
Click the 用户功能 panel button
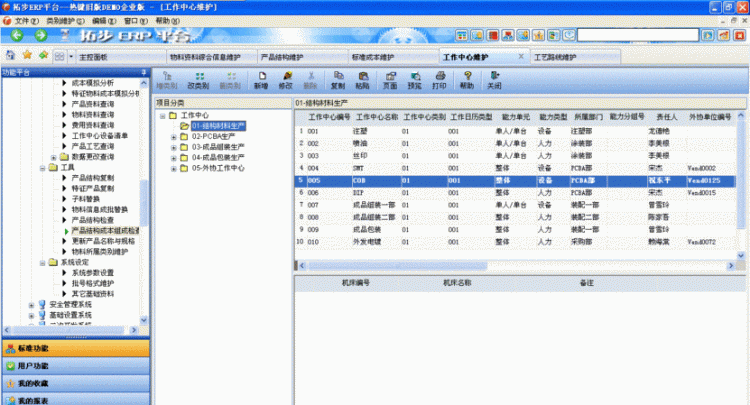[76, 366]
